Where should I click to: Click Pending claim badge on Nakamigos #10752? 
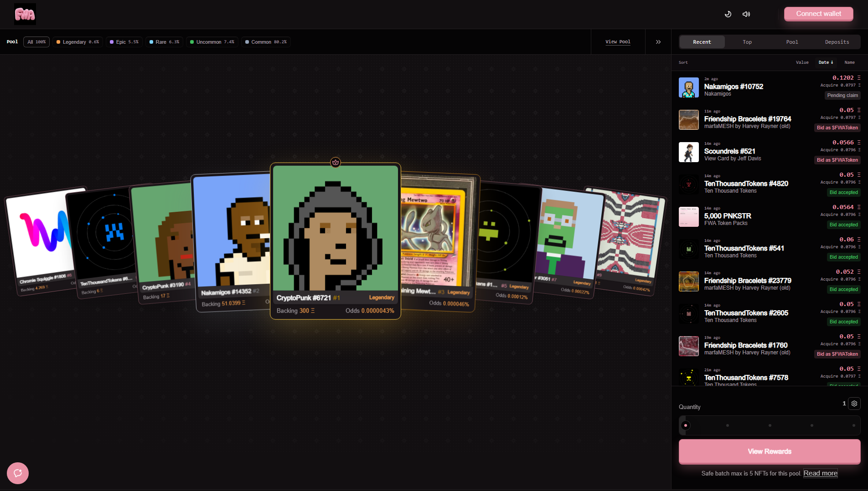(x=842, y=95)
